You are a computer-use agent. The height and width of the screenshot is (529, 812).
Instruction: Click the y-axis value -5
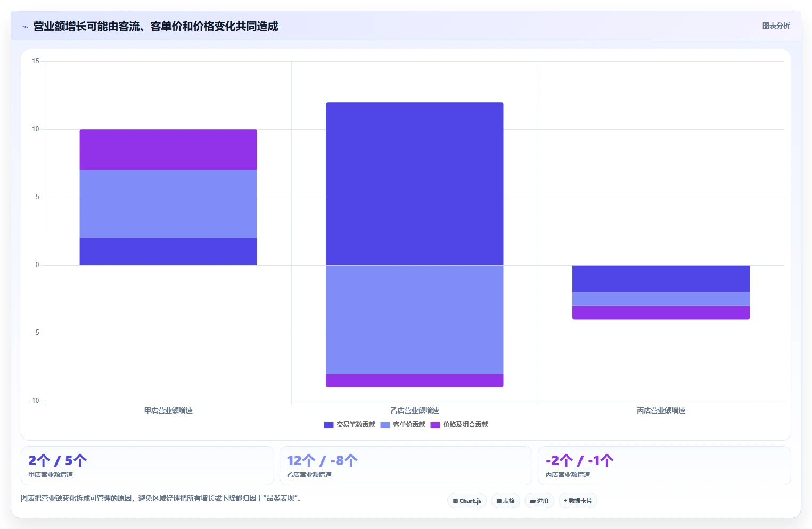[x=36, y=333]
